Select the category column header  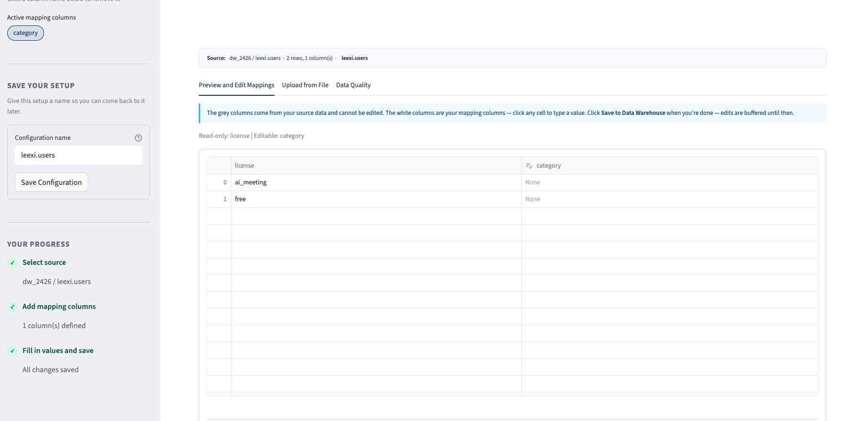tap(670, 166)
